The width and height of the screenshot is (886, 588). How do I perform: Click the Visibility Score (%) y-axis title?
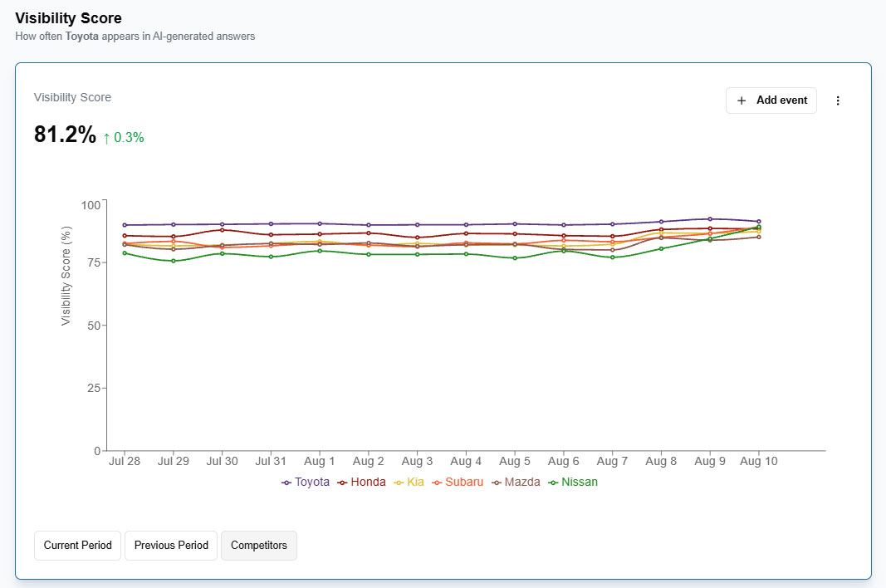click(66, 276)
